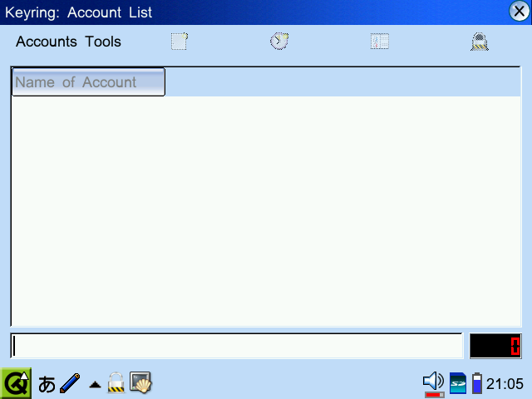The width and height of the screenshot is (532, 399).
Task: Click the 21:05 clock
Action: point(505,384)
